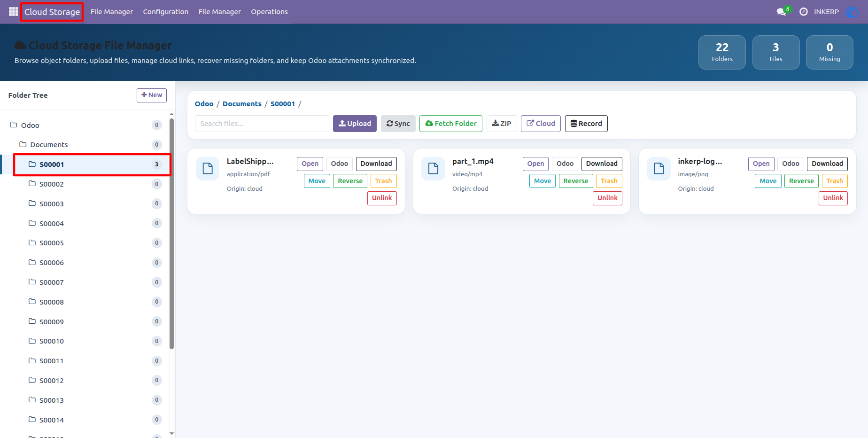The height and width of the screenshot is (438, 868).
Task: Open the first File Manager menu
Action: pos(112,12)
